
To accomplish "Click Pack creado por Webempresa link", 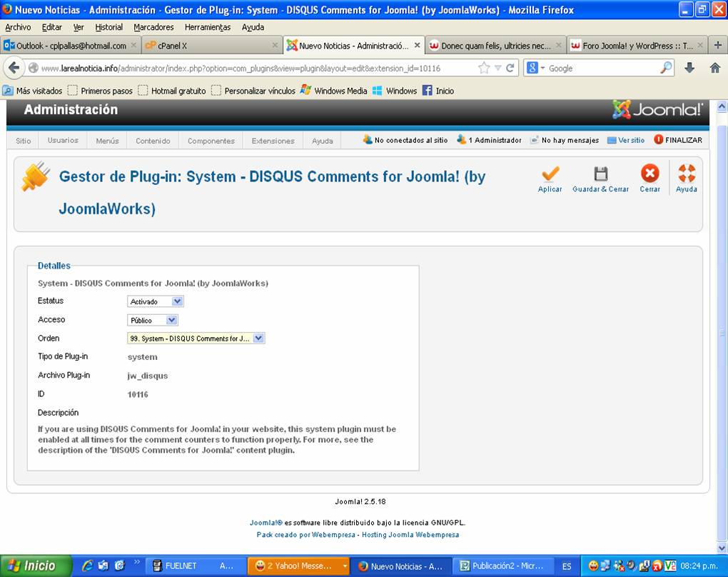I will [306, 535].
